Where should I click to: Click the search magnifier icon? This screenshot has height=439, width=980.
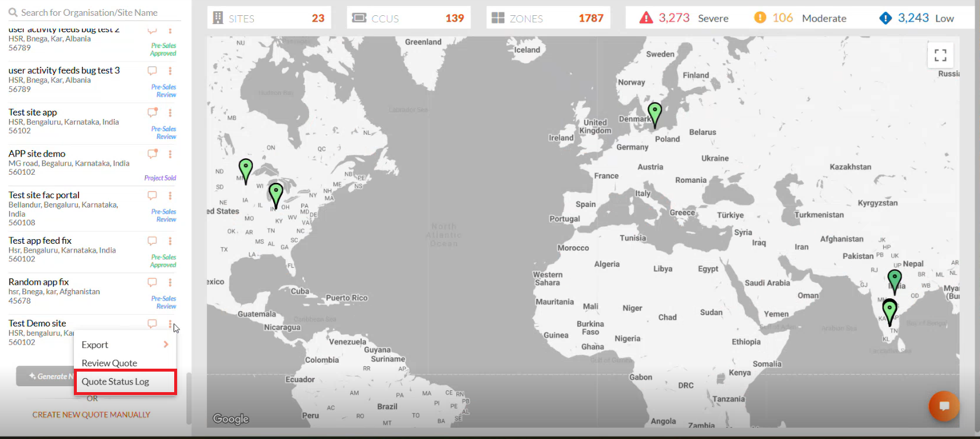(x=13, y=12)
